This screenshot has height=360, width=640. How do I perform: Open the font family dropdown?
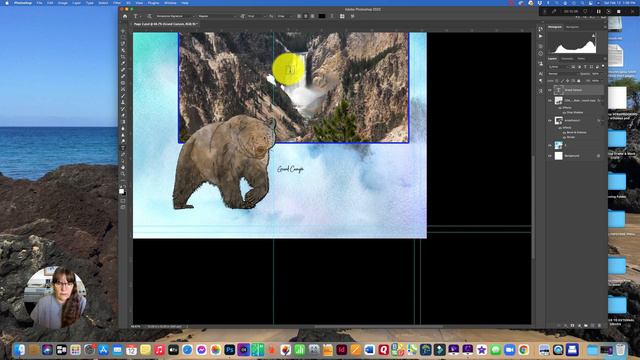pos(175,16)
